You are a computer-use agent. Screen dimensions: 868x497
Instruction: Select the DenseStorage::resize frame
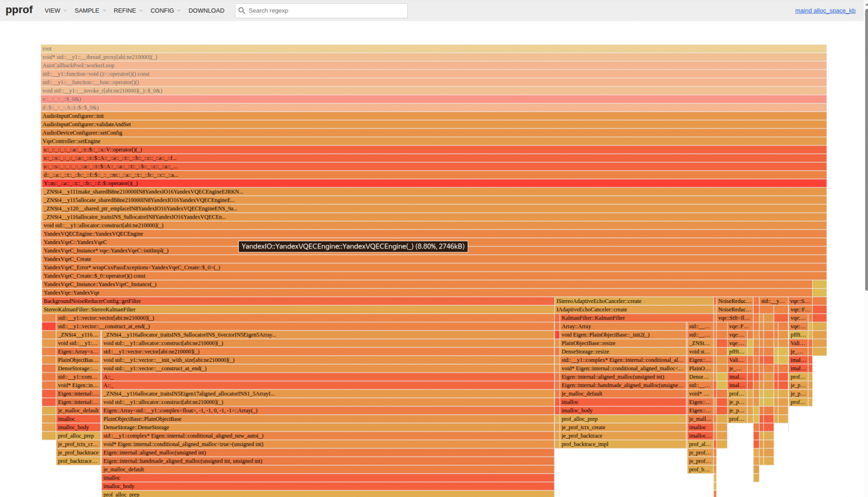tap(623, 352)
